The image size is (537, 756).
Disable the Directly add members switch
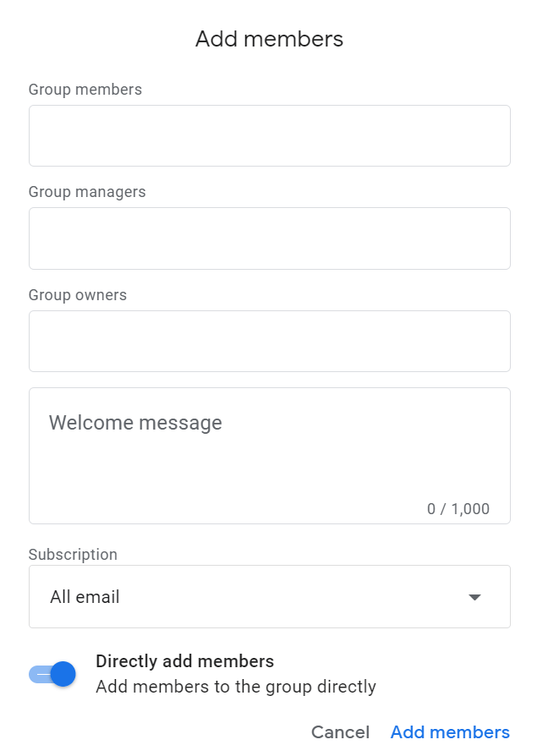coord(52,674)
